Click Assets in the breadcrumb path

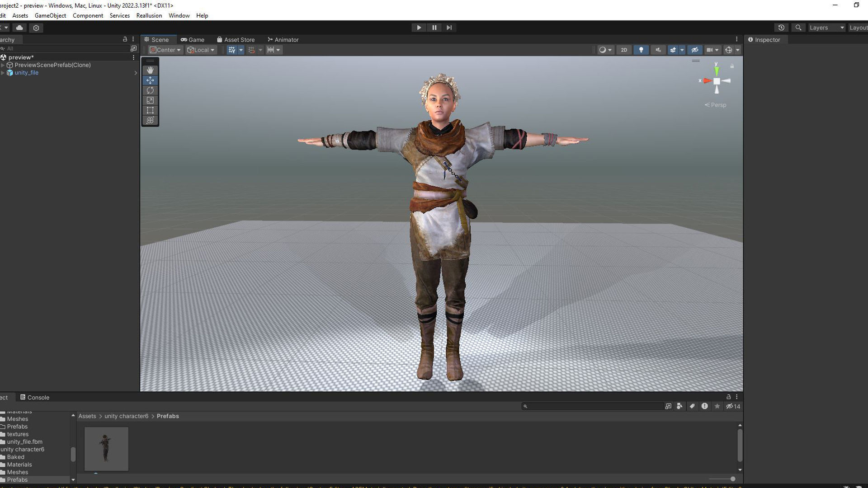[87, 416]
